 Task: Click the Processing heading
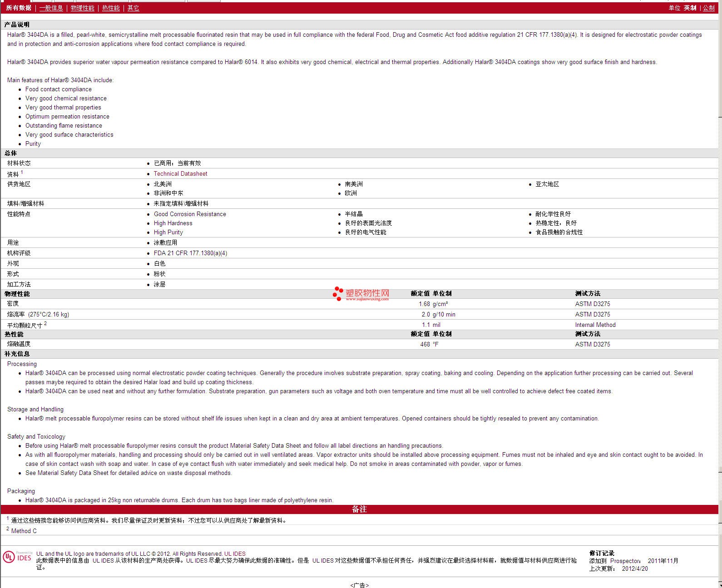(22, 364)
